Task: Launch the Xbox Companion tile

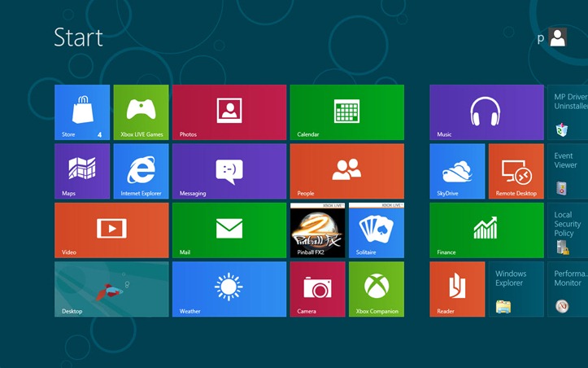Action: coord(377,289)
